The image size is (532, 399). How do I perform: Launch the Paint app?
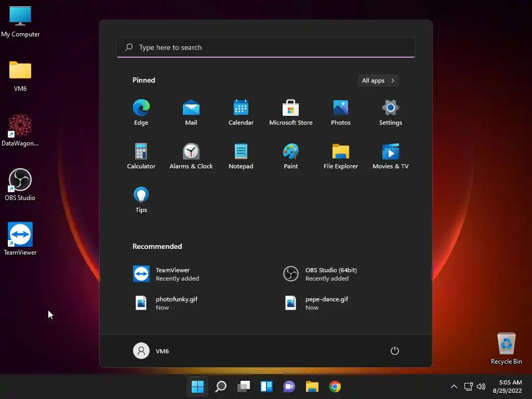pos(291,156)
